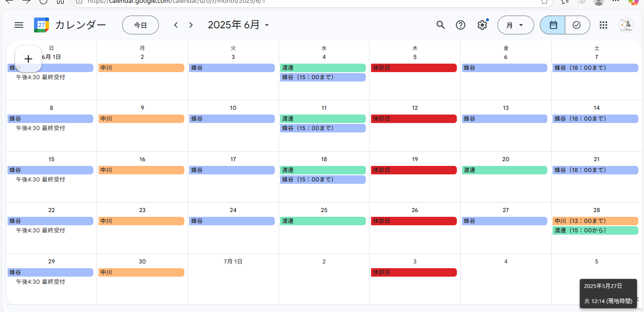Image resolution: width=644 pixels, height=312 pixels.
Task: Go to the next month arrow
Action: coord(191,25)
